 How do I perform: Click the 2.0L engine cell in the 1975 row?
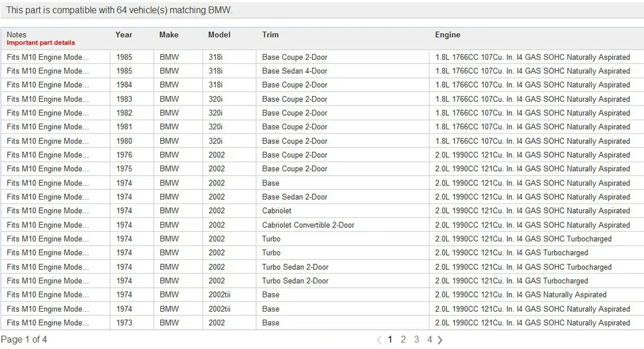[x=533, y=169]
